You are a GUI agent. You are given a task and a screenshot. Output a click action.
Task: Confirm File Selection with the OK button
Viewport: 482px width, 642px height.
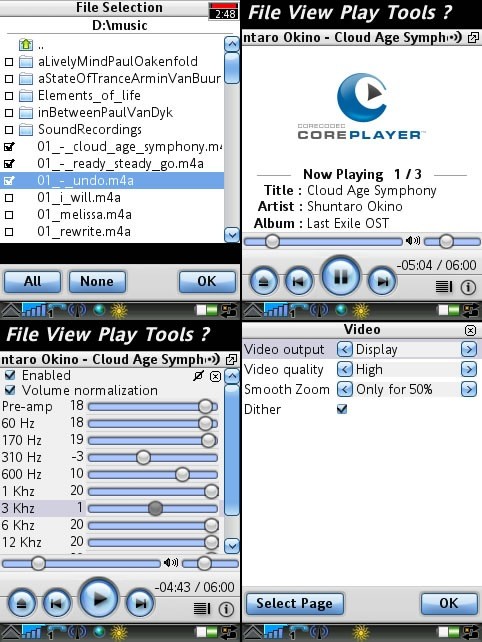pos(207,282)
